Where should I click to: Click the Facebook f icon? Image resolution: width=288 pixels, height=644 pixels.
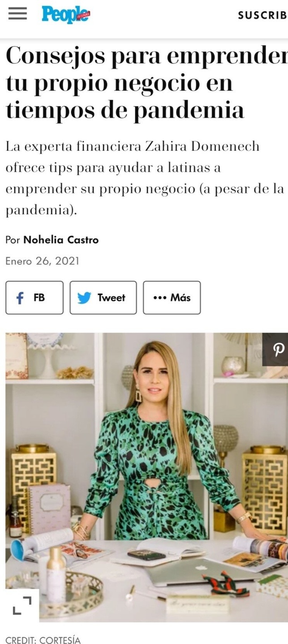point(20,298)
